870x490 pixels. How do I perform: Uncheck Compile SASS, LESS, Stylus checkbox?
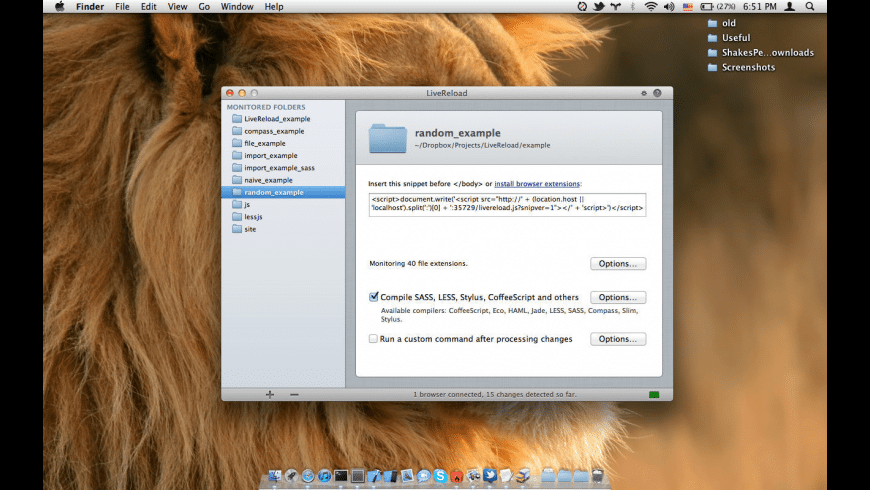pyautogui.click(x=373, y=297)
